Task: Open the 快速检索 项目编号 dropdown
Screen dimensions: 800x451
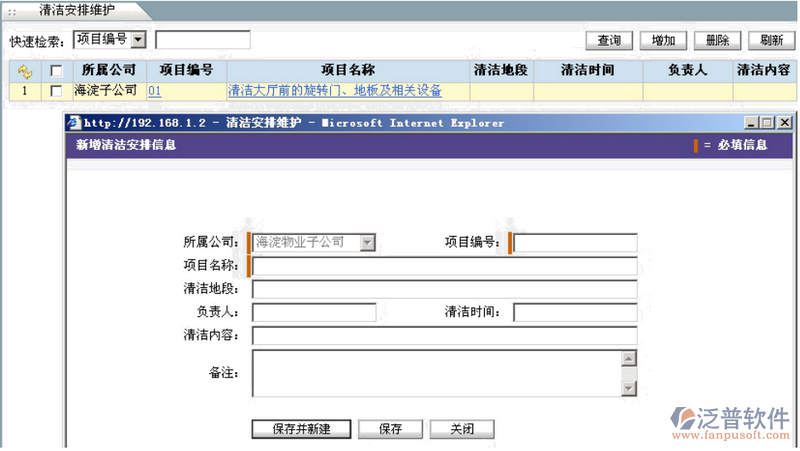Action: point(138,40)
